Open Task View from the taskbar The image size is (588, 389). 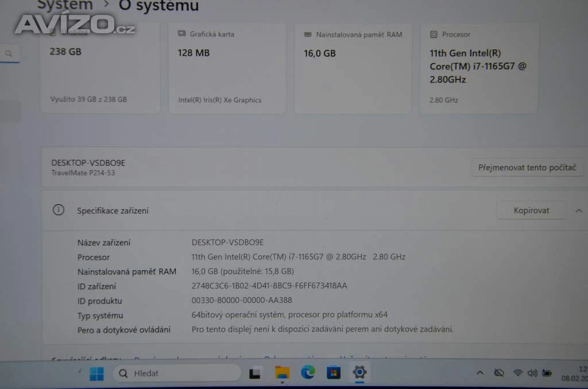point(256,374)
